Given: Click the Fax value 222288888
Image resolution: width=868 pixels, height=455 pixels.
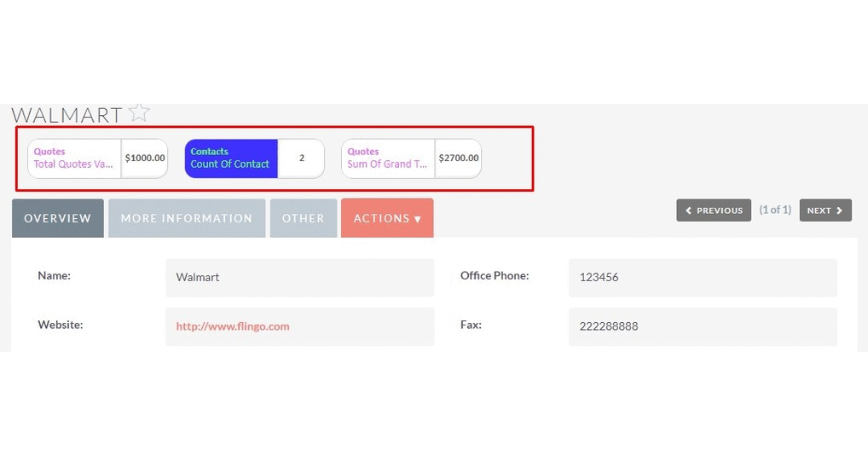Looking at the screenshot, I should (703, 326).
